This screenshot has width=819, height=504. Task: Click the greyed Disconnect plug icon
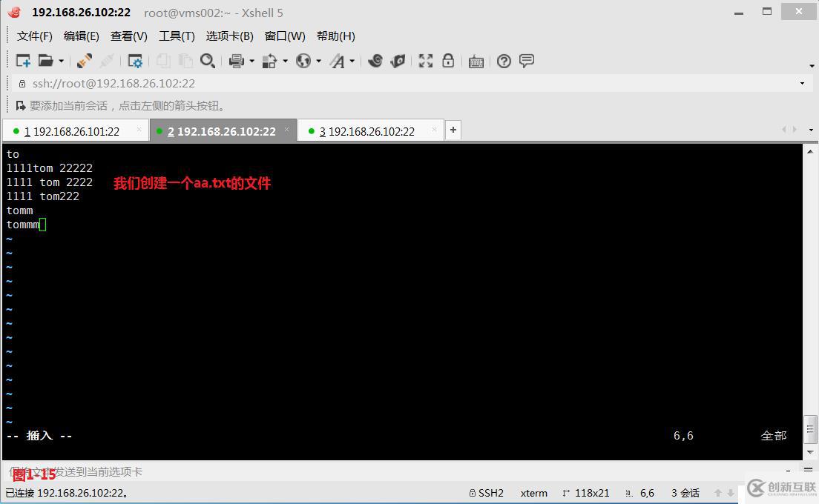pyautogui.click(x=107, y=61)
